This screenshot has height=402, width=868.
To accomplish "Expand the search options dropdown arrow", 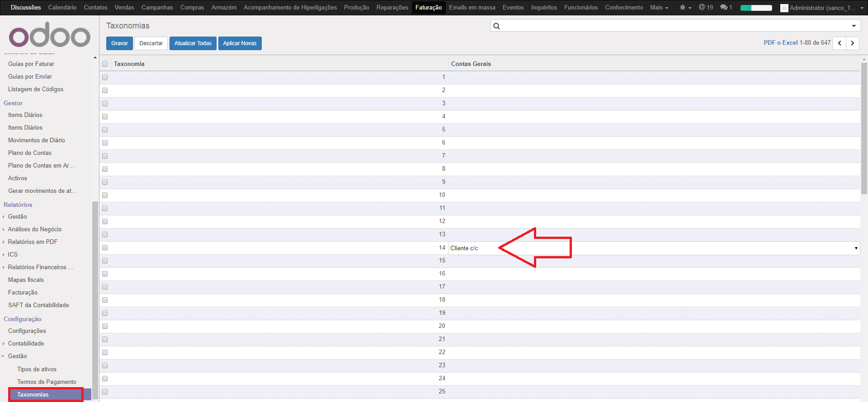I will pyautogui.click(x=854, y=26).
